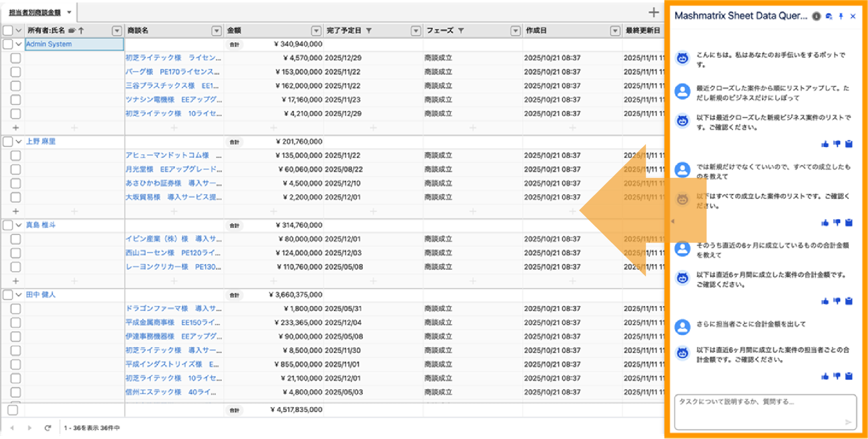The image size is (868, 439).
Task: Click the 完了予定日 column header
Action: click(x=344, y=31)
